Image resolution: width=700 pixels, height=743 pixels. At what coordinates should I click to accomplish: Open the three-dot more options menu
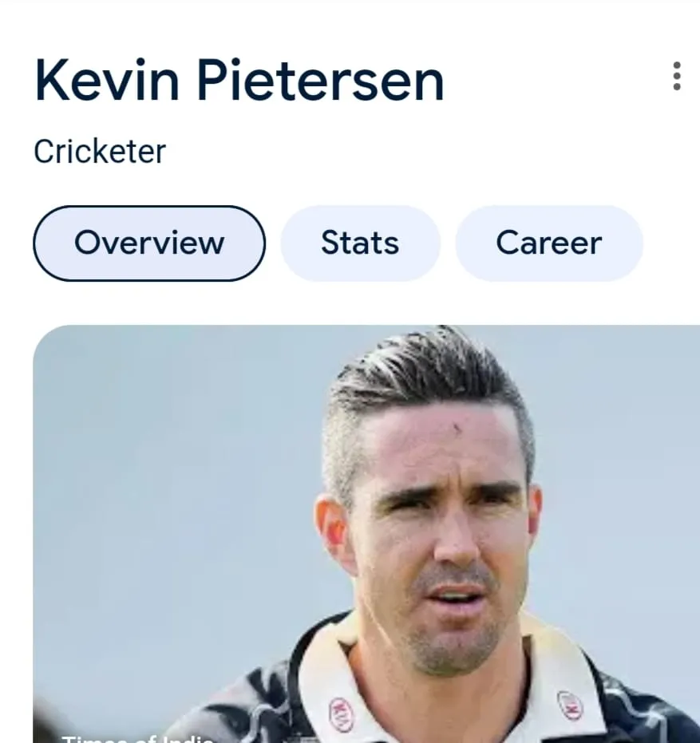pos(676,76)
